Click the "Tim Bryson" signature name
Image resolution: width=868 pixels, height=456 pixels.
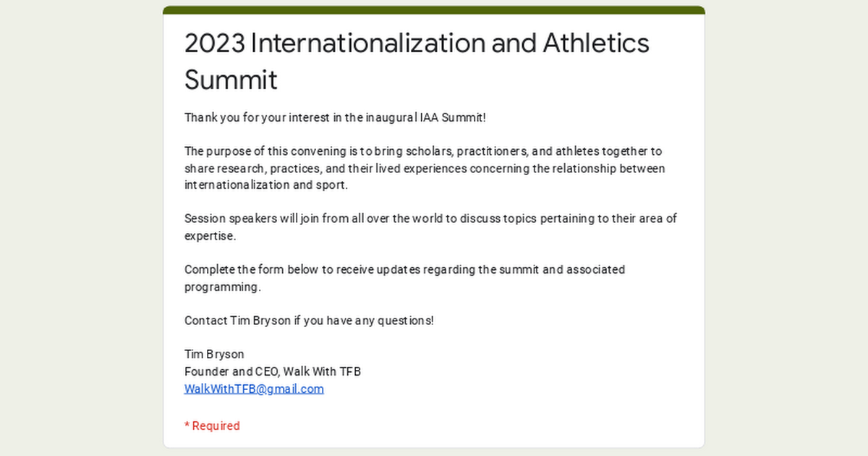[214, 354]
